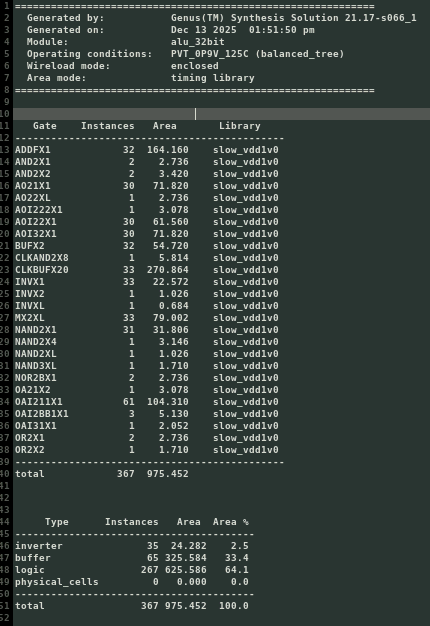430x626 pixels.
Task: Click the NAND2X1 gate name
Action: point(36,329)
